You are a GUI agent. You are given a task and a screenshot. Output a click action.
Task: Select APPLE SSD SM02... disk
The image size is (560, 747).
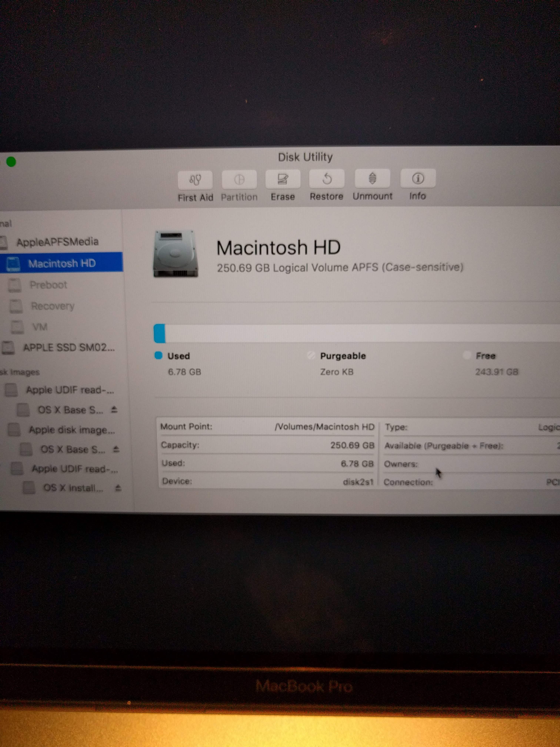point(69,348)
